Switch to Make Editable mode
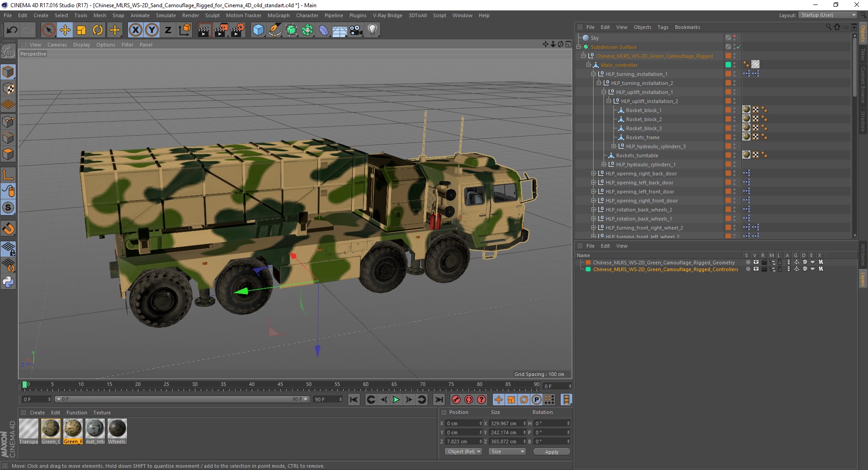 coord(8,52)
